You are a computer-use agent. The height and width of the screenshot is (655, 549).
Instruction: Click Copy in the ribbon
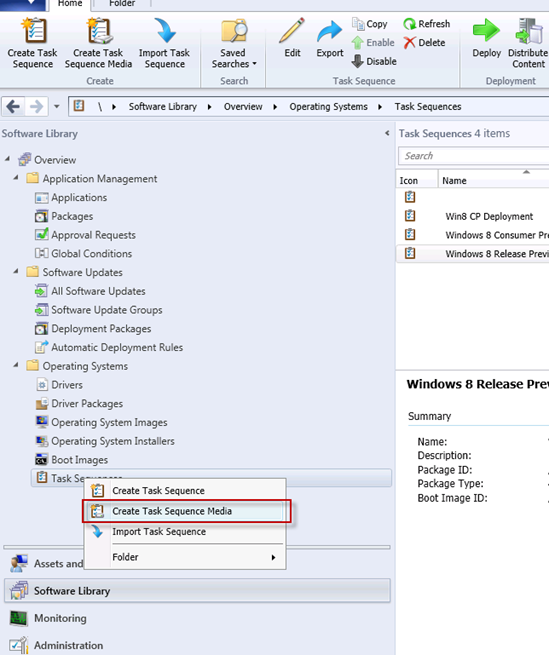click(x=370, y=24)
